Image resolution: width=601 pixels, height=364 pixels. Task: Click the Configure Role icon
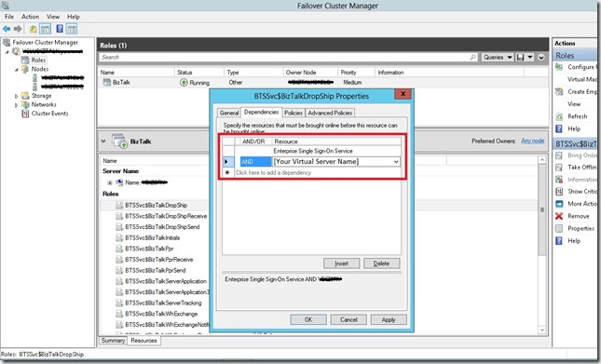tap(559, 67)
